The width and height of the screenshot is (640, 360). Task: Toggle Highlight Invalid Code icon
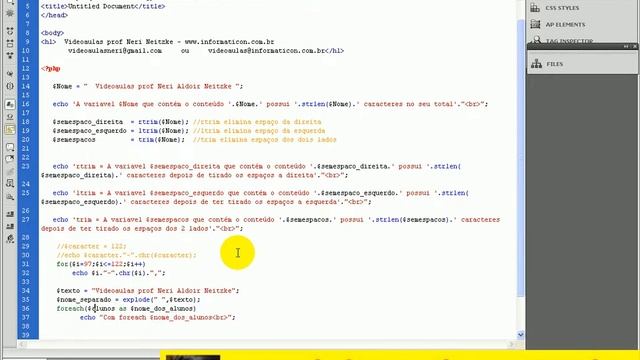click(10, 117)
